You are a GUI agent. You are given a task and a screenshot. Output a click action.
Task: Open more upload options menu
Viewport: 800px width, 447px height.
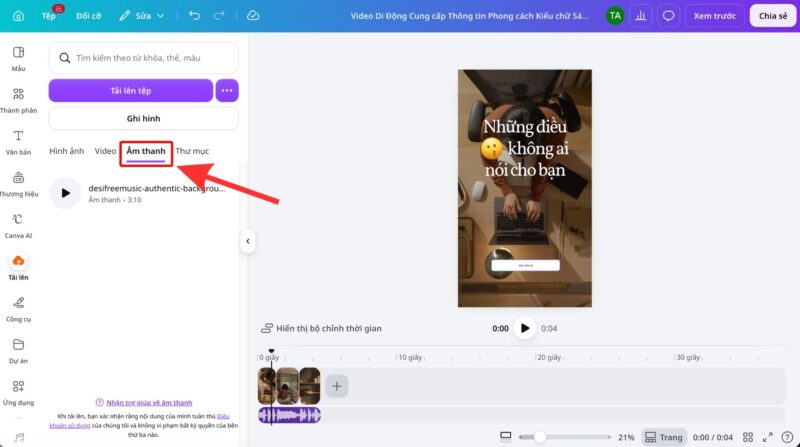tap(227, 90)
